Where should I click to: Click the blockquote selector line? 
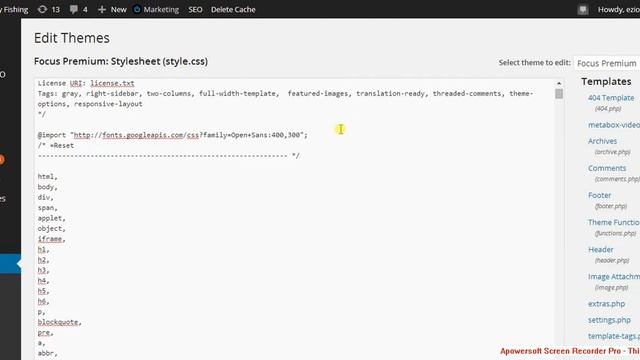tap(60, 322)
